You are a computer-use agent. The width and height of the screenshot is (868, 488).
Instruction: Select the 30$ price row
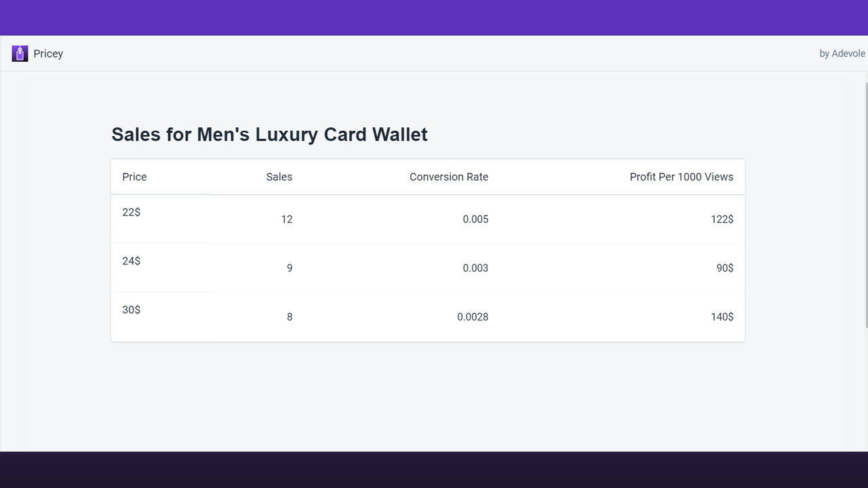(x=131, y=310)
